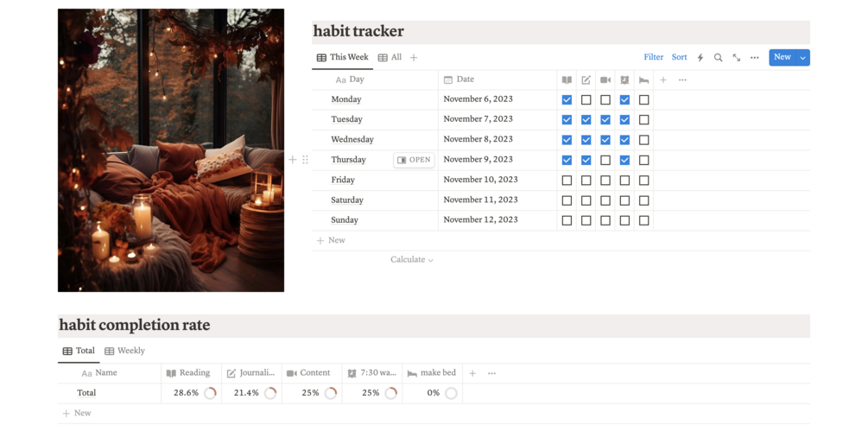The height and width of the screenshot is (438, 868).
Task: Open search in the habit tracker database
Action: click(x=718, y=58)
